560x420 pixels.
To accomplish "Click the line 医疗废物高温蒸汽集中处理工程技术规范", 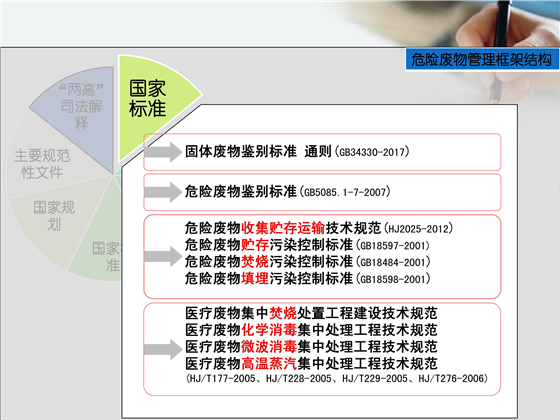I will (x=311, y=364).
